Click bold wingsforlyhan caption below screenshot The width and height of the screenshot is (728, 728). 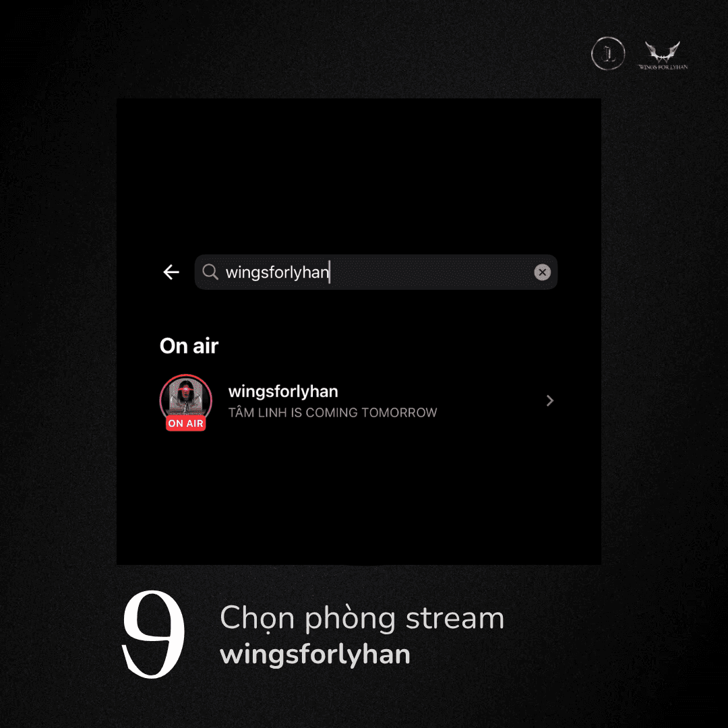pos(315,655)
